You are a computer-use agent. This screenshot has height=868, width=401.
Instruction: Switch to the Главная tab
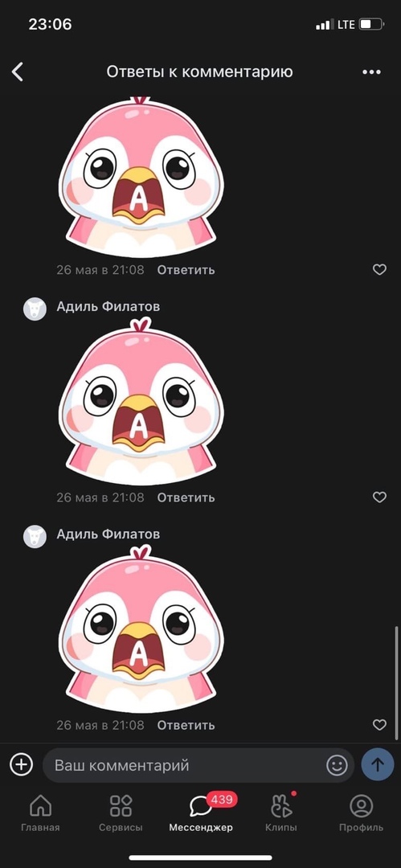pos(40,813)
